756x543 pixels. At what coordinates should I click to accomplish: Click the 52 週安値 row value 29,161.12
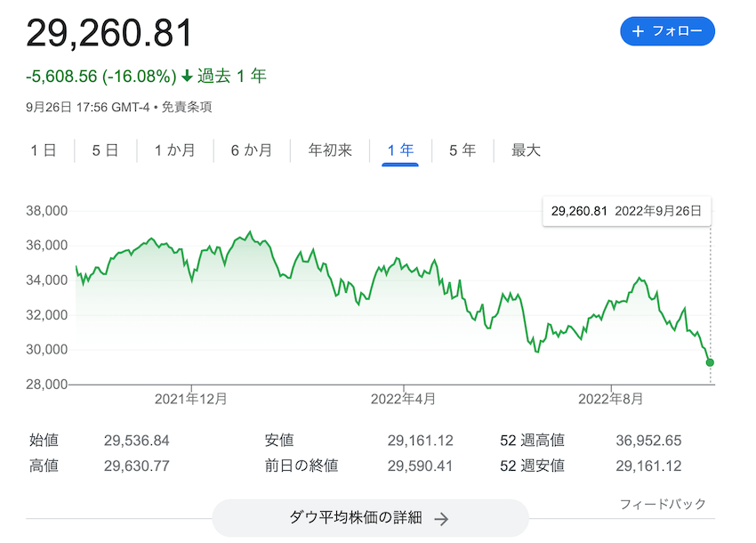click(x=648, y=466)
